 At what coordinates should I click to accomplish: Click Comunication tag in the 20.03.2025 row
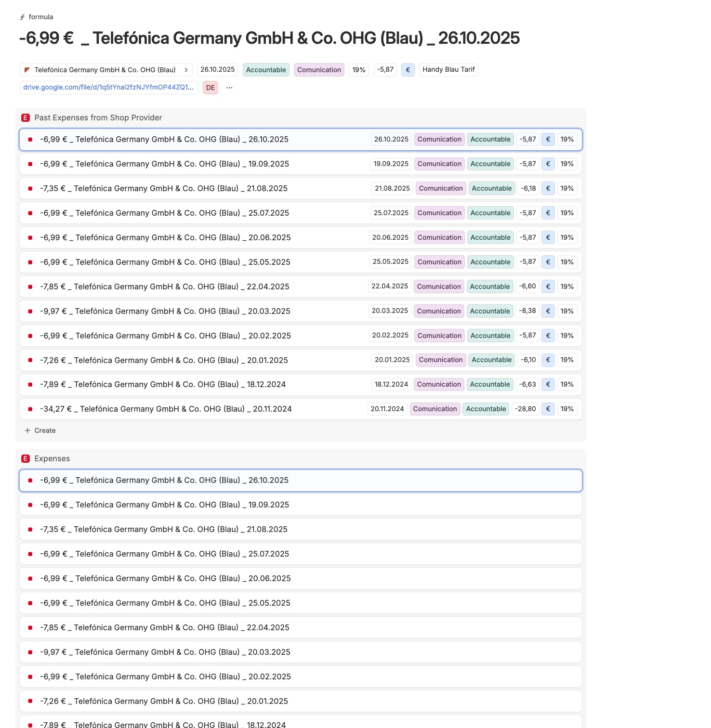pos(439,311)
